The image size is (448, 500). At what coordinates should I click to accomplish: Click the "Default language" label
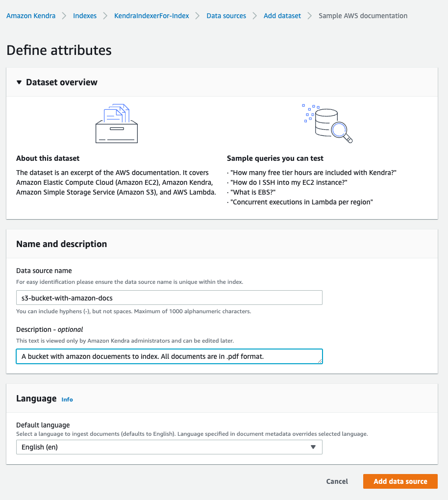[43, 425]
